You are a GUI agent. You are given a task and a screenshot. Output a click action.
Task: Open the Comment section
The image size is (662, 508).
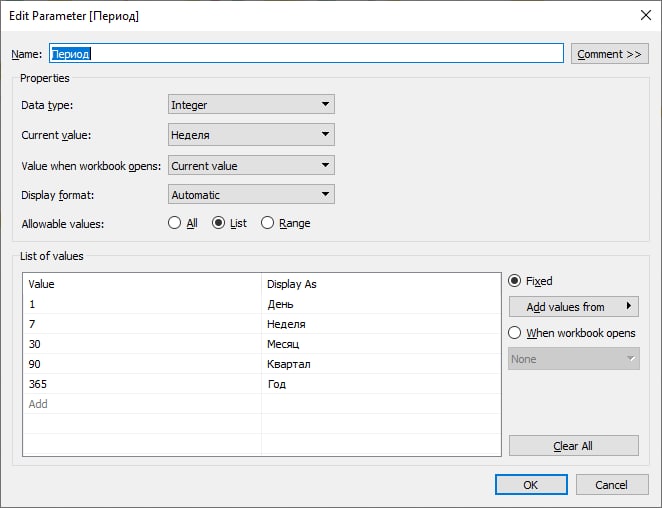tap(609, 54)
